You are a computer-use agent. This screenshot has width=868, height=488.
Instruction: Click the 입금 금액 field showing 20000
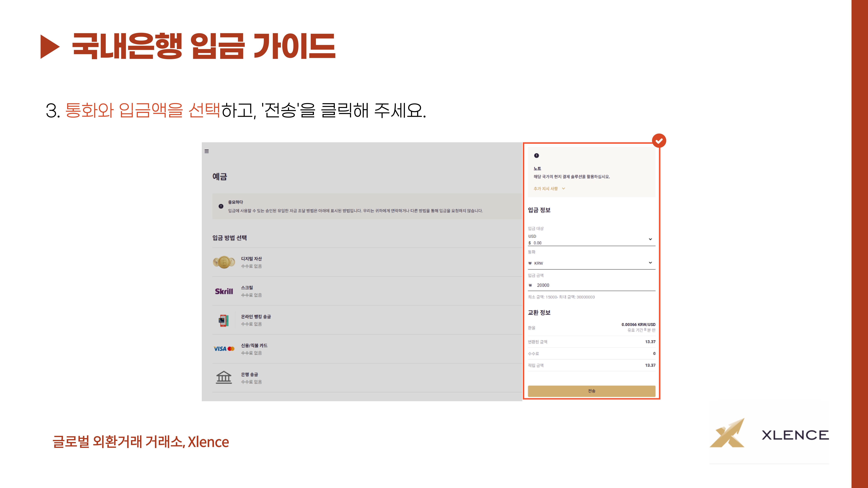[591, 285]
